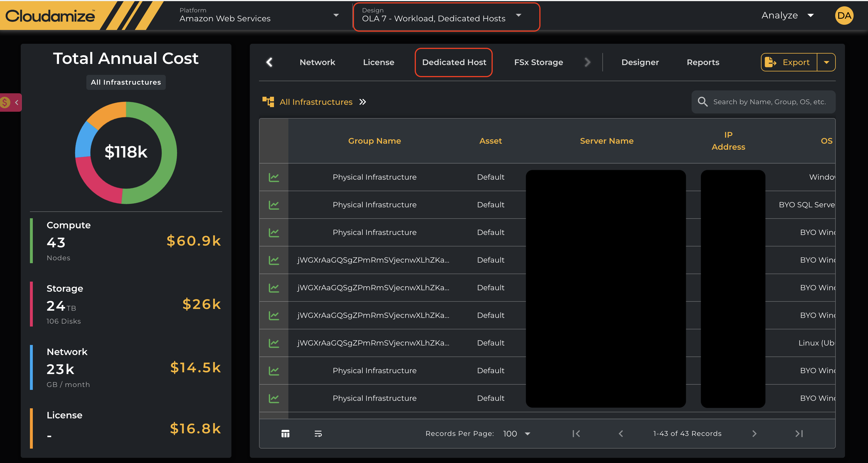Click the search magnifier icon

click(x=703, y=102)
